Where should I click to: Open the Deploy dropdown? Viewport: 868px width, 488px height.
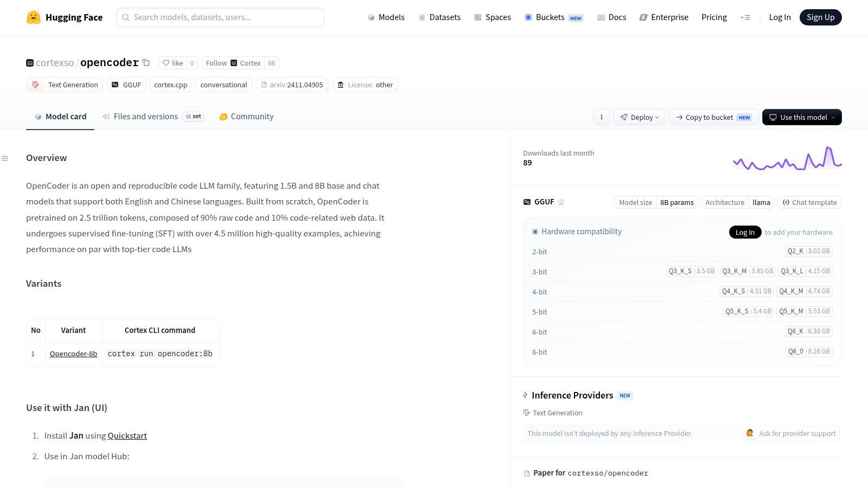639,117
